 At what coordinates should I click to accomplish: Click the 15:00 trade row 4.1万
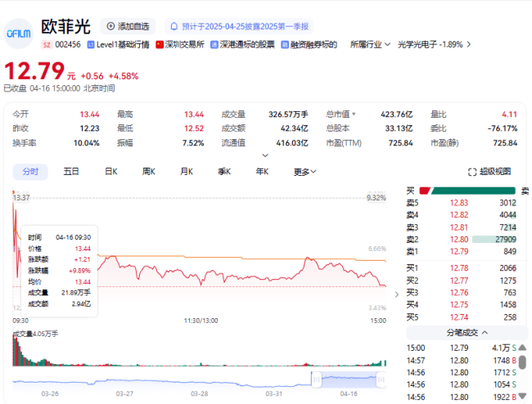point(462,348)
